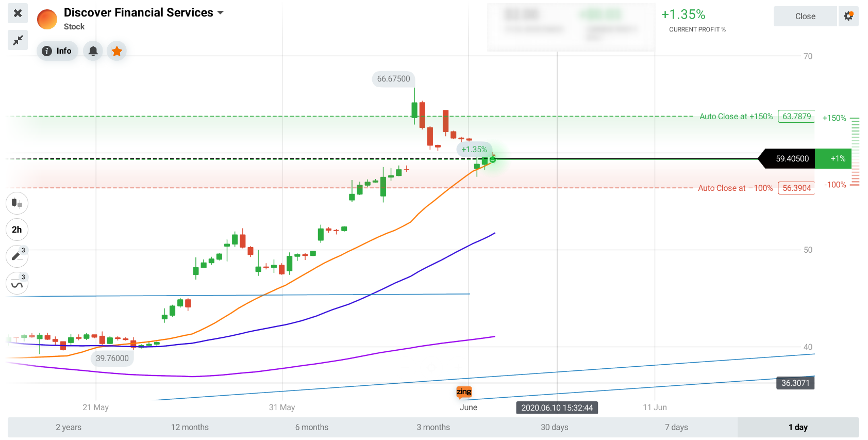Click the Info button
The width and height of the screenshot is (868, 440).
coord(57,51)
